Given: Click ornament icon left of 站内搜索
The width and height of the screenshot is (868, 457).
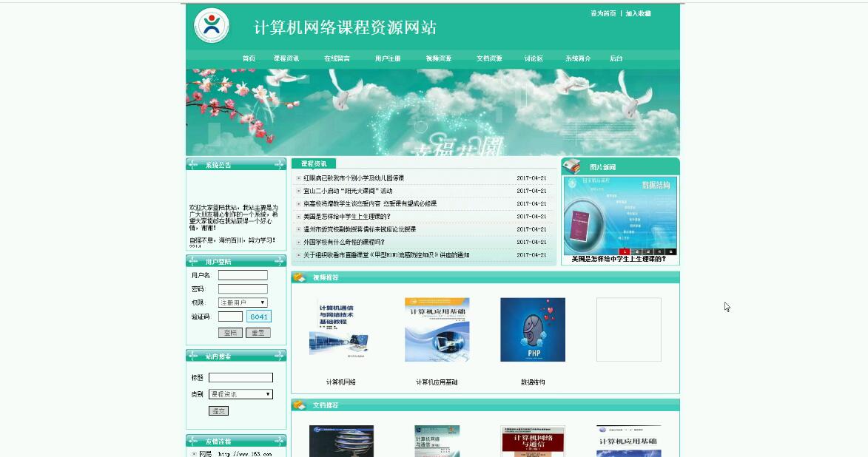Looking at the screenshot, I should tap(193, 356).
